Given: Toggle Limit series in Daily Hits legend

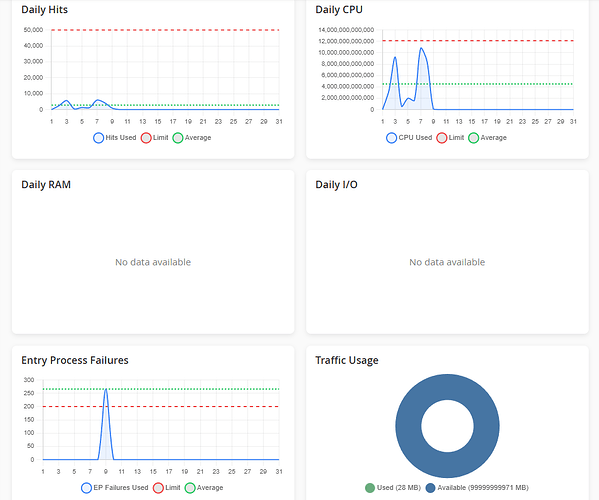Looking at the screenshot, I should [155, 138].
